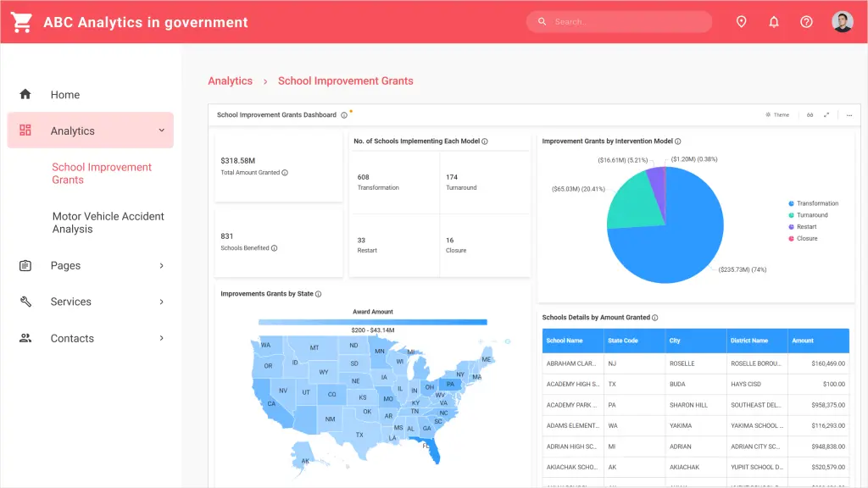Viewport: 868px width, 488px height.
Task: Click the Theme button on the dashboard toolbar
Action: coord(777,115)
